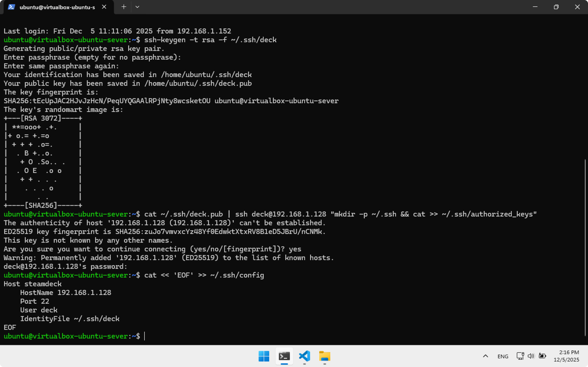Click the battery status icon

(x=542, y=356)
